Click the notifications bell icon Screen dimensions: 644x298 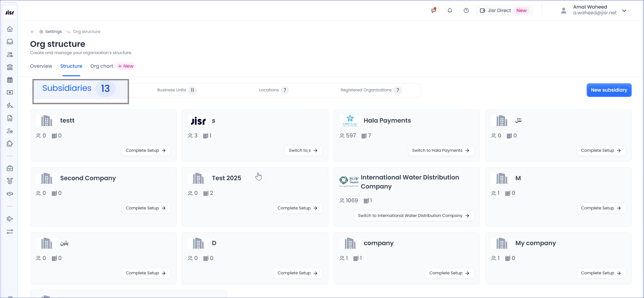pyautogui.click(x=450, y=11)
